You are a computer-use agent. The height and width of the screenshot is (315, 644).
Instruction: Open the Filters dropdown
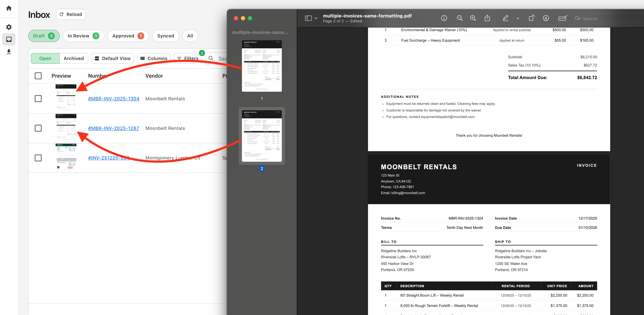coord(188,58)
